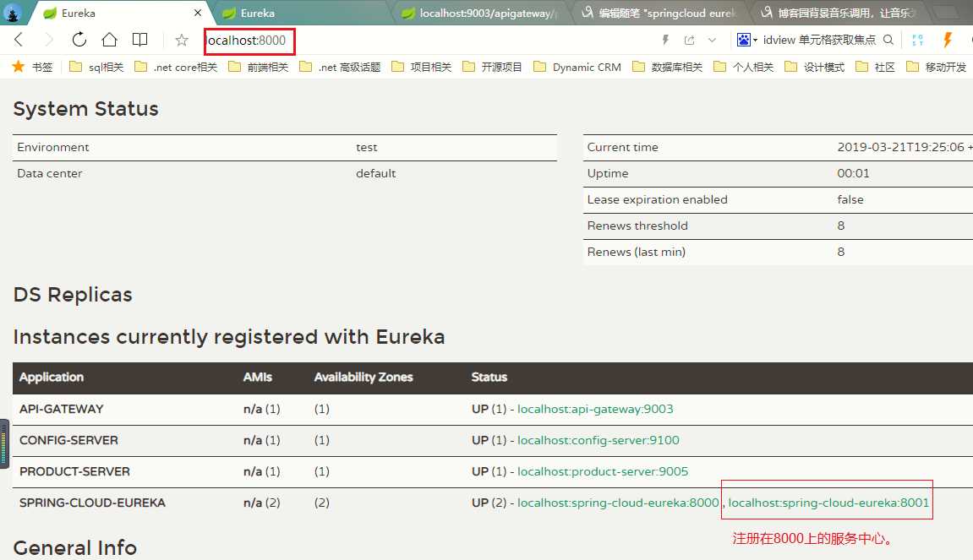This screenshot has width=973, height=560.
Task: Click the PRODUCT-SERVER application cell
Action: tap(74, 472)
